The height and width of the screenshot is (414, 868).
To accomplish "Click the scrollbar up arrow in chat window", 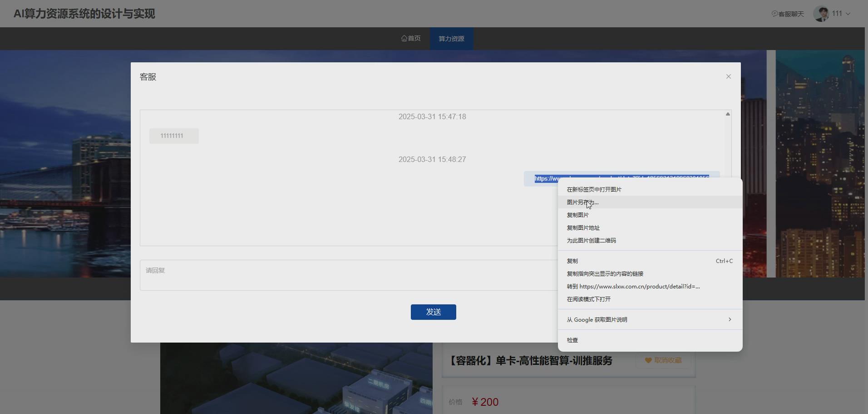I will [728, 113].
